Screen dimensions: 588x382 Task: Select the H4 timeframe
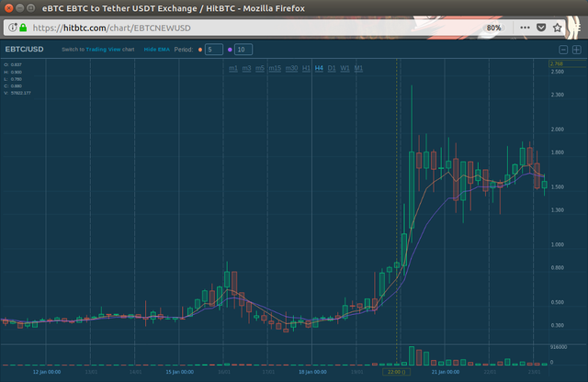pyautogui.click(x=319, y=68)
